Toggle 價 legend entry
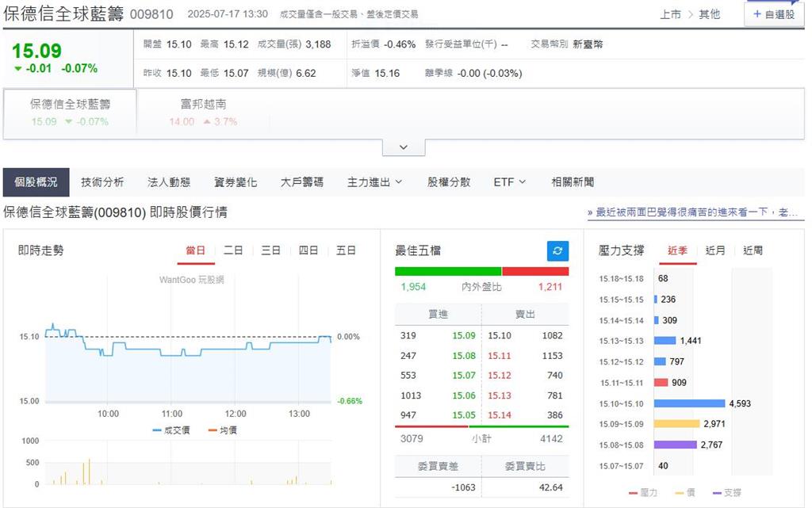 pos(685,493)
